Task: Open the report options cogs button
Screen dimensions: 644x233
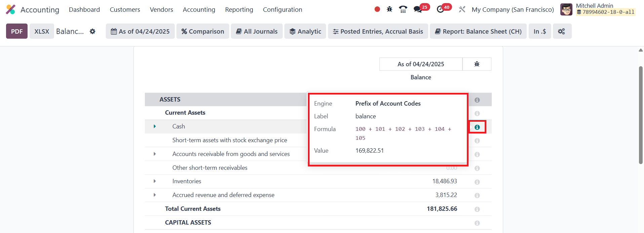Action: tap(561, 31)
